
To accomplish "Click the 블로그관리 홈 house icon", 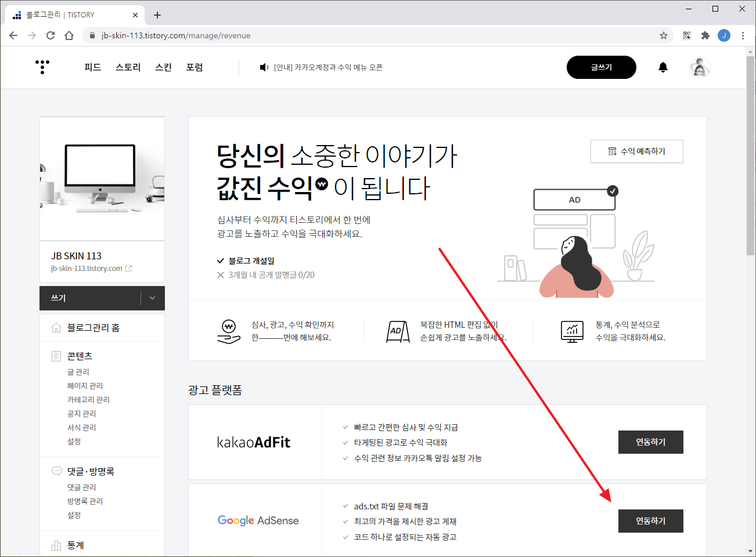I will tap(56, 328).
